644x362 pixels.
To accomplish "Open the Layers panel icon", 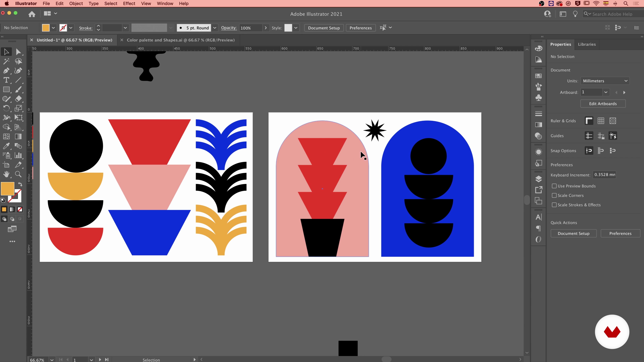I will tap(539, 179).
